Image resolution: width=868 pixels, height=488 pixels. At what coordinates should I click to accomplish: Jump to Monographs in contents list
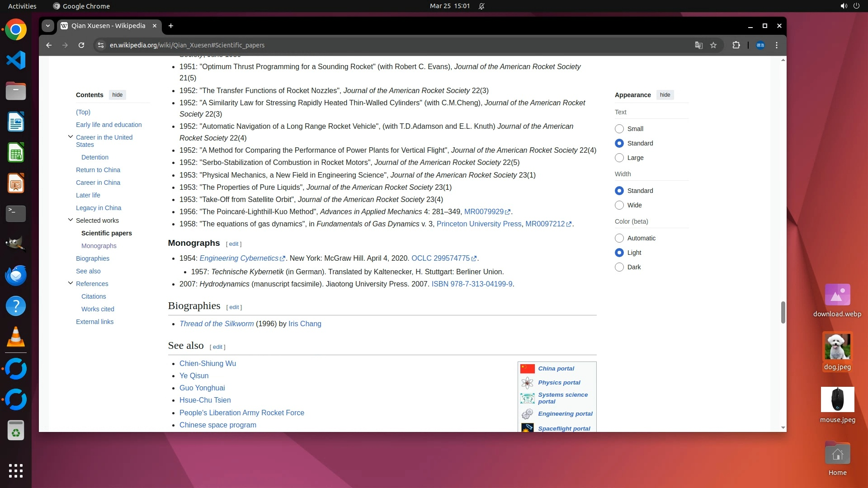click(x=99, y=246)
